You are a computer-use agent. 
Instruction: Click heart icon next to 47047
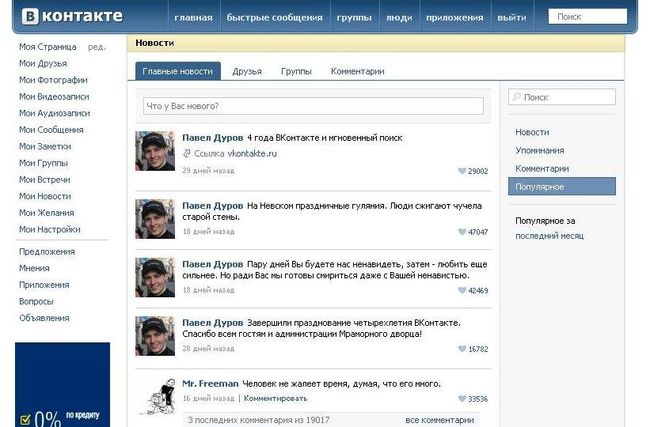[x=462, y=232]
